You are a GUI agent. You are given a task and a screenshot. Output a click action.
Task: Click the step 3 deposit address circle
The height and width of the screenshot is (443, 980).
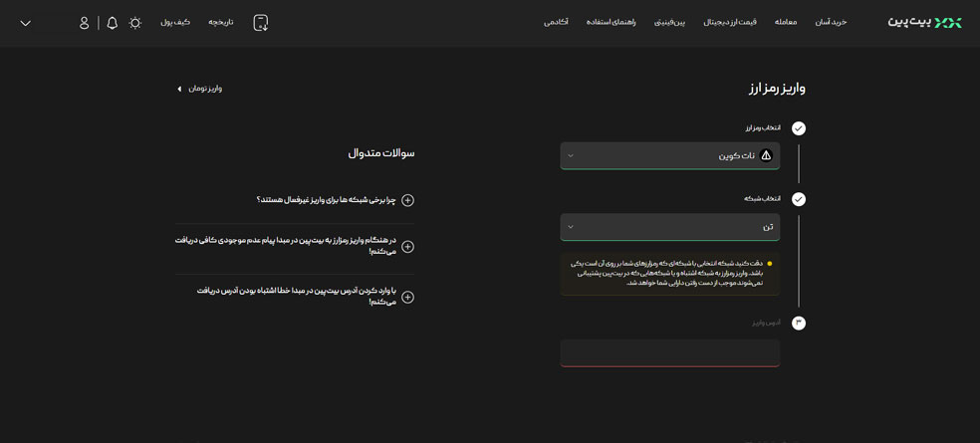tap(799, 324)
